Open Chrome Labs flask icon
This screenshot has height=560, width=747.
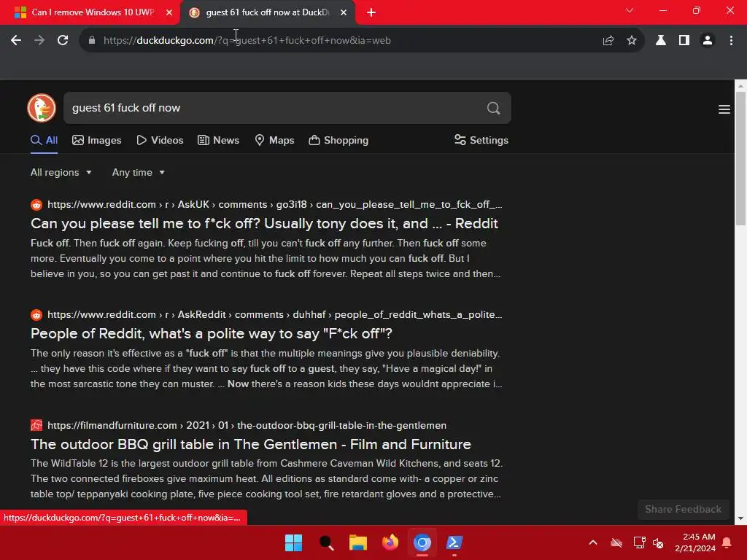click(661, 41)
